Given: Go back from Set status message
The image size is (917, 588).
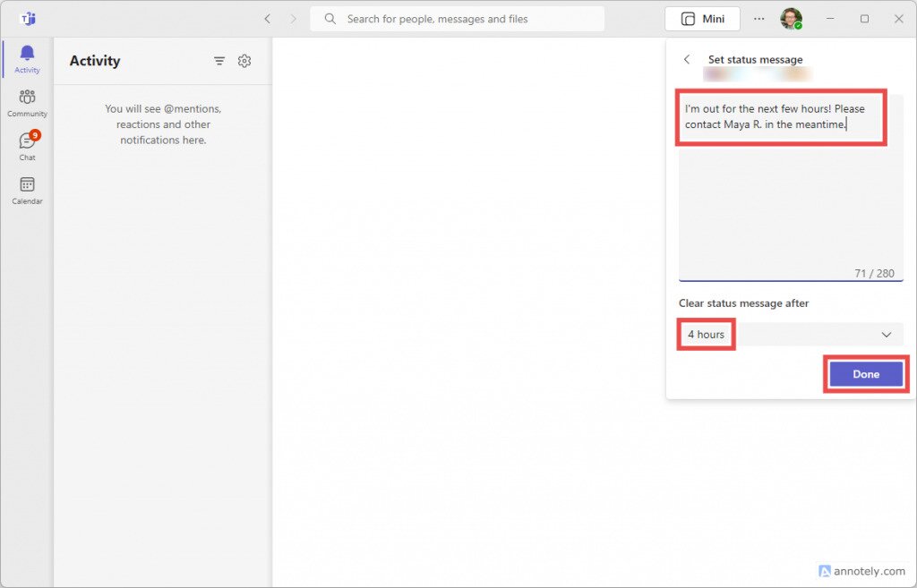Looking at the screenshot, I should click(x=686, y=59).
